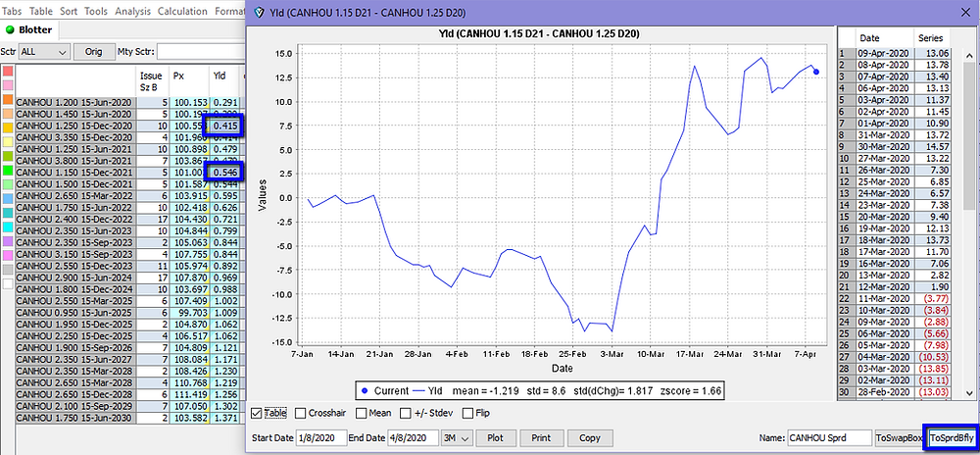Select row CANHOU 1.250 15-Dec-2020
Screen dimensions: 980x455
pos(75,126)
